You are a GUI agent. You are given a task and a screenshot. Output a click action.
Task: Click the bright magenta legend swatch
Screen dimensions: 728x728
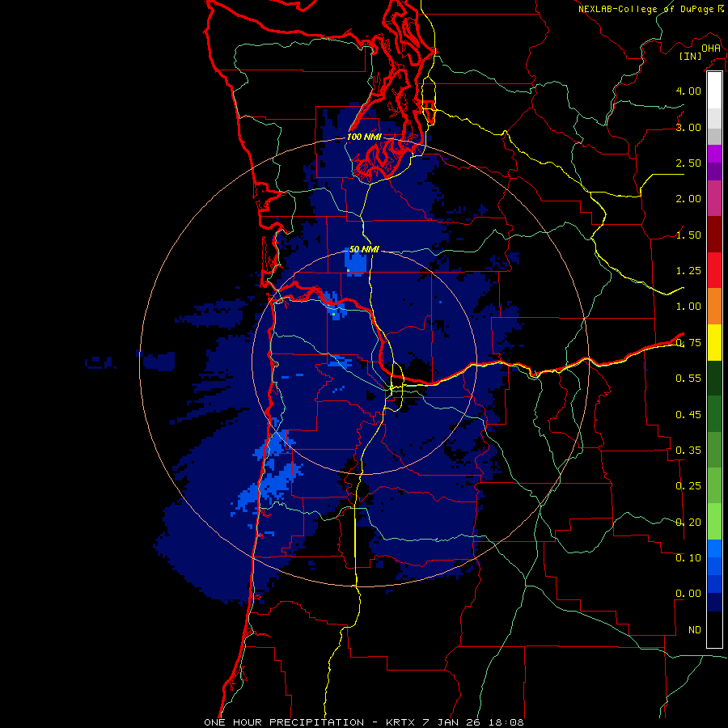pos(714,154)
